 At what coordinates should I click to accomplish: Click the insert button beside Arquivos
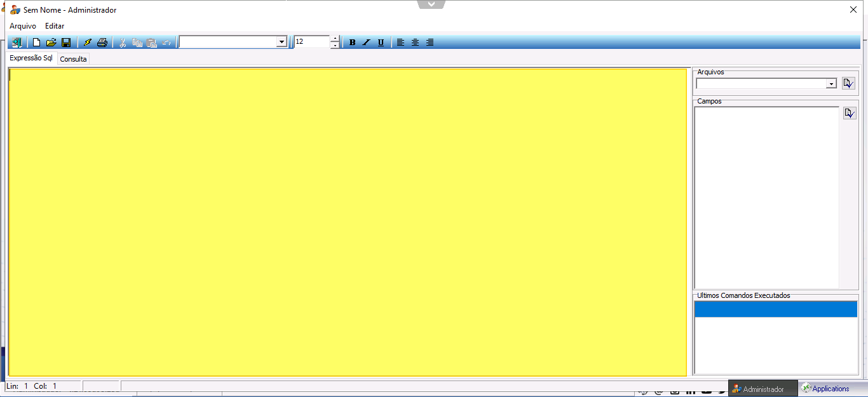click(848, 83)
